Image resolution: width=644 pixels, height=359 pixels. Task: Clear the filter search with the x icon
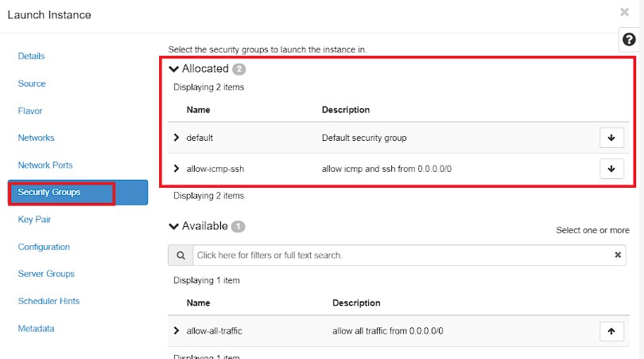point(617,255)
